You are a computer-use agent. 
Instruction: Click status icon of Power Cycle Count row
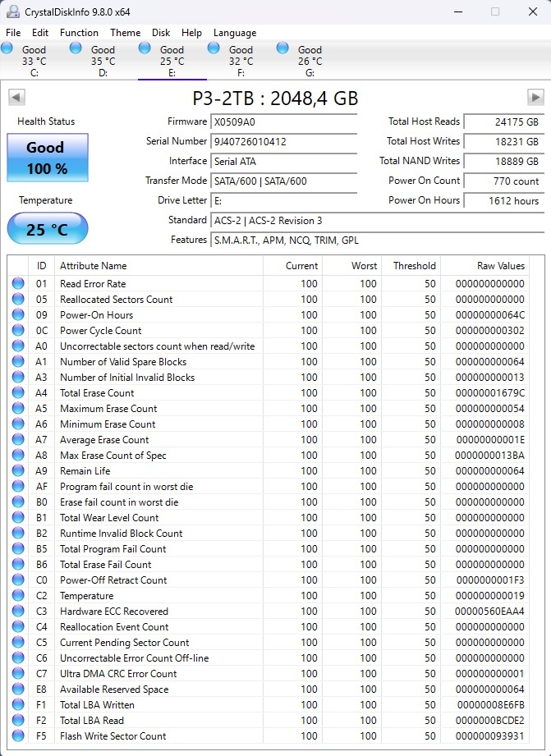(x=18, y=330)
